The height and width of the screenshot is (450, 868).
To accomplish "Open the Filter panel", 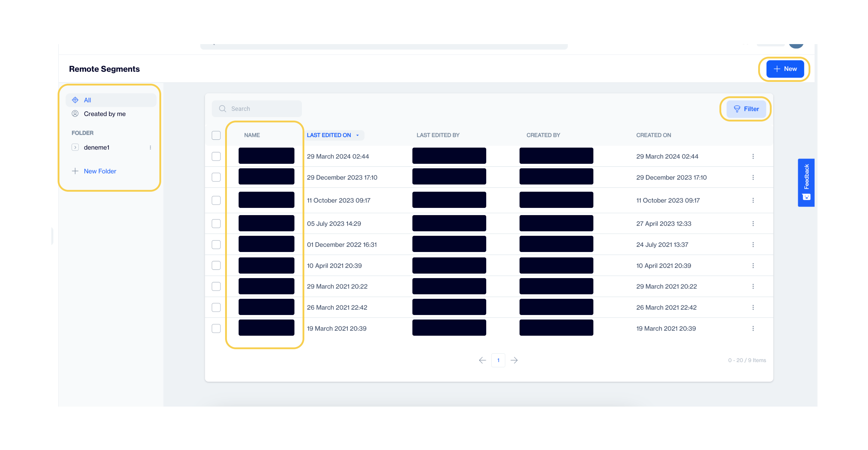I will coord(745,109).
